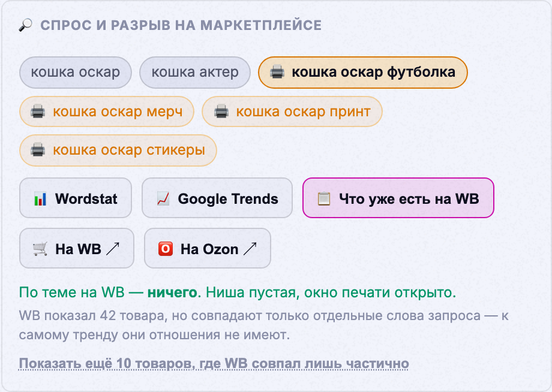Click printer icon on 'кошка оскар мерч'
Viewport: 552px width, 392px height.
click(38, 111)
